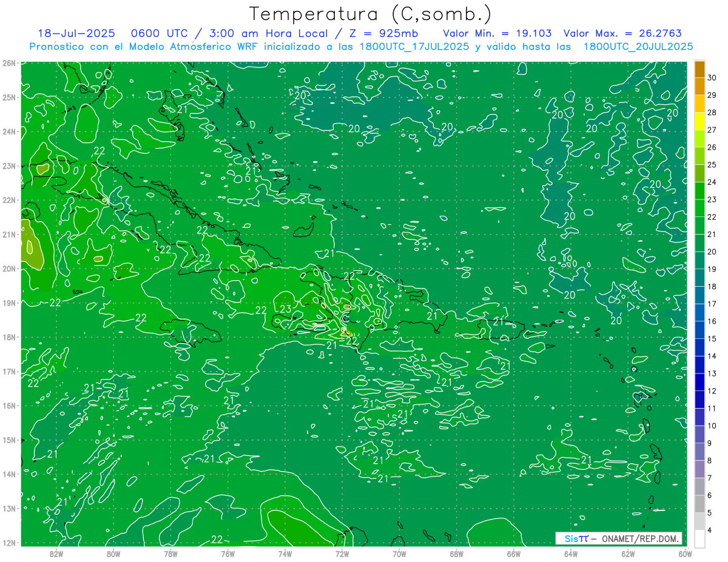This screenshot has width=728, height=562.
Task: Click the "72W" longitude label
Action: [342, 554]
